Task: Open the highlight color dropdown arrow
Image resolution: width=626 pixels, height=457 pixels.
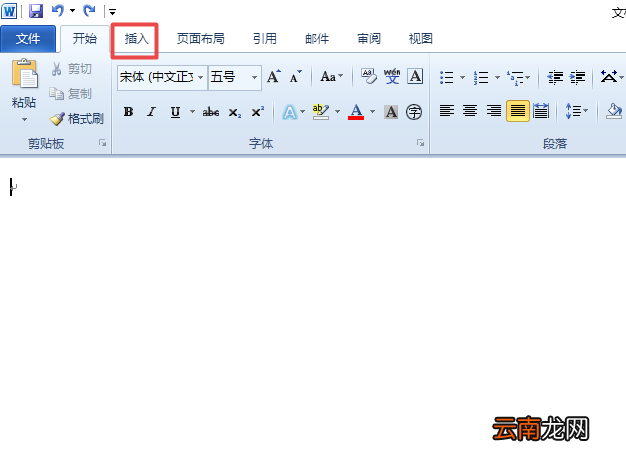Action: tap(337, 112)
